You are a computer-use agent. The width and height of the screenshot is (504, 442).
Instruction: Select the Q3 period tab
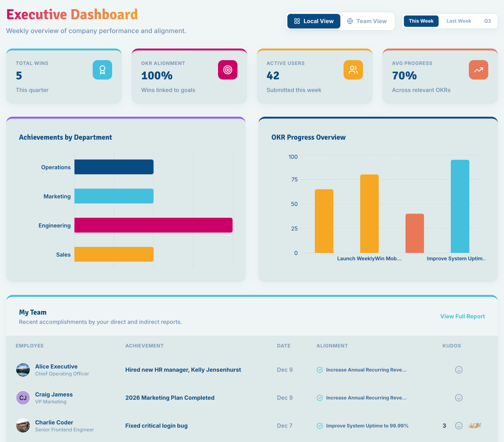pos(487,21)
